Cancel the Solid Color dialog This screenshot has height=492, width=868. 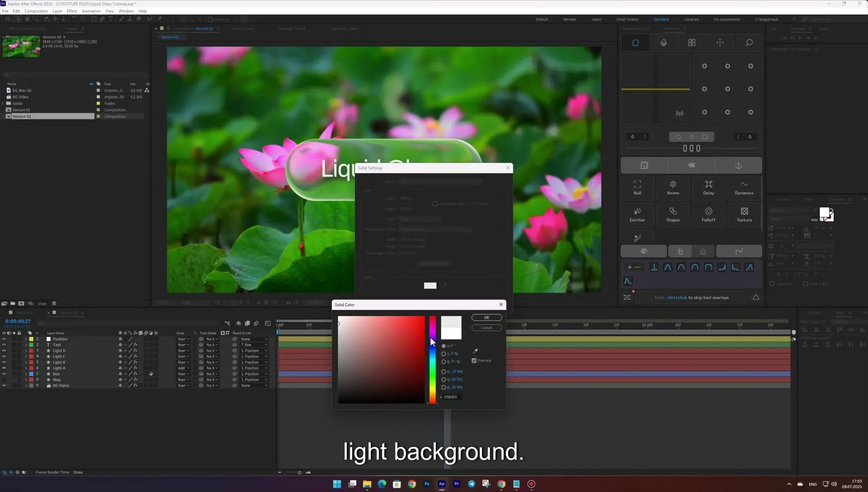(x=486, y=328)
